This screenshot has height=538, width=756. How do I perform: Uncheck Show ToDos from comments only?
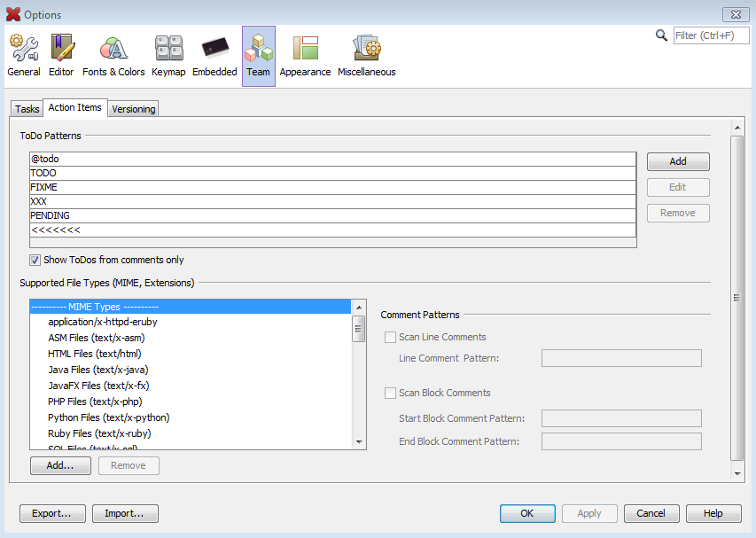click(35, 260)
